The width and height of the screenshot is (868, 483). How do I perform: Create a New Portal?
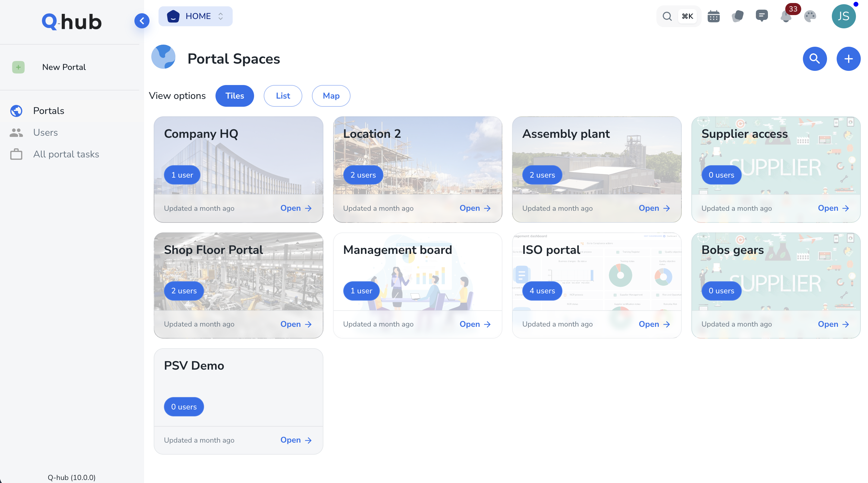[64, 67]
